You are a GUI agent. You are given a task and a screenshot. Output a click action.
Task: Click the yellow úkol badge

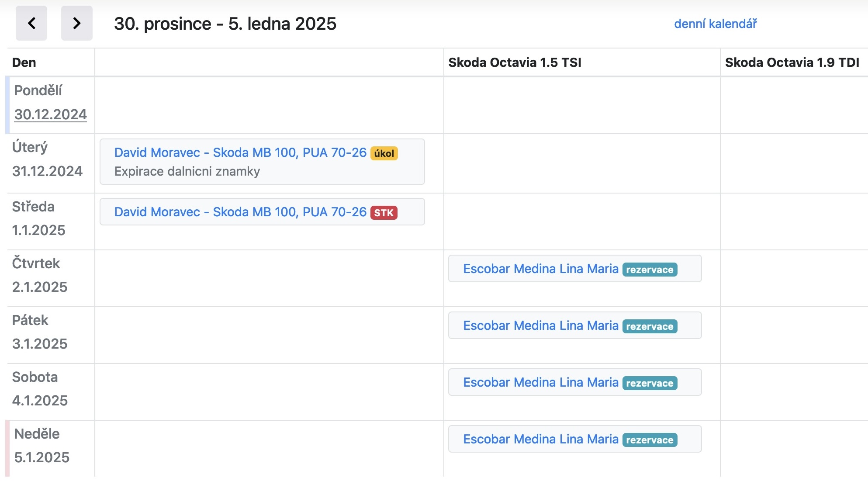384,153
